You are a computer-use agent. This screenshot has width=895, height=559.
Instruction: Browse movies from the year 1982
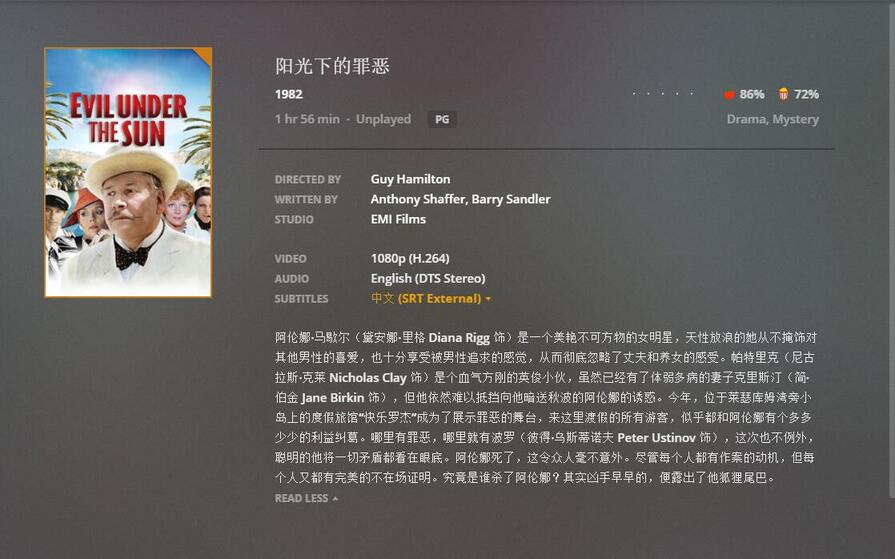(289, 94)
